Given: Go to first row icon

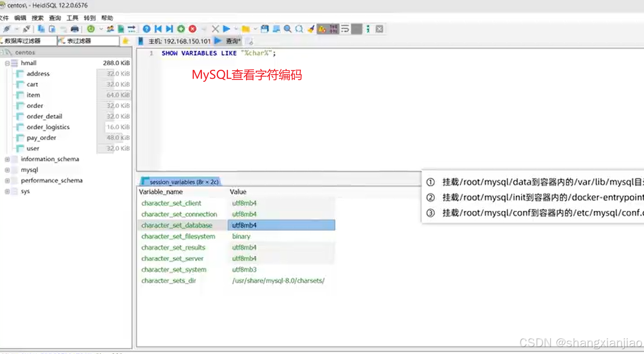Looking at the screenshot, I should [158, 29].
